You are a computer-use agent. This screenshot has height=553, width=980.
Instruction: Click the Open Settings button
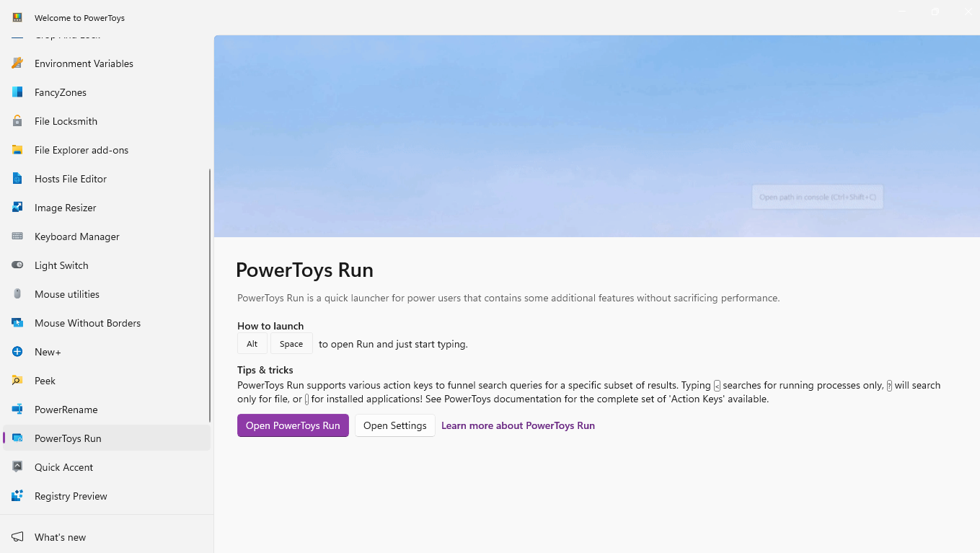point(395,425)
